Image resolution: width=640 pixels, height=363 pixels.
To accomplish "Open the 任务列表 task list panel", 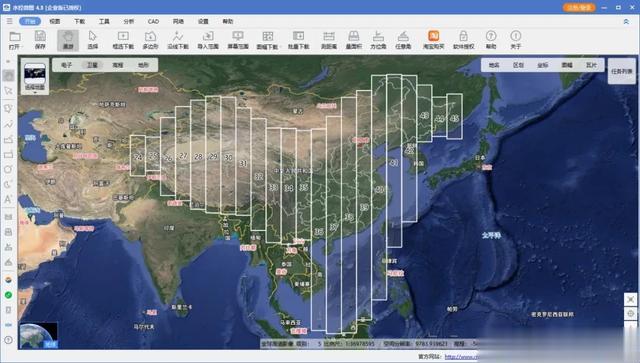I will pyautogui.click(x=622, y=71).
